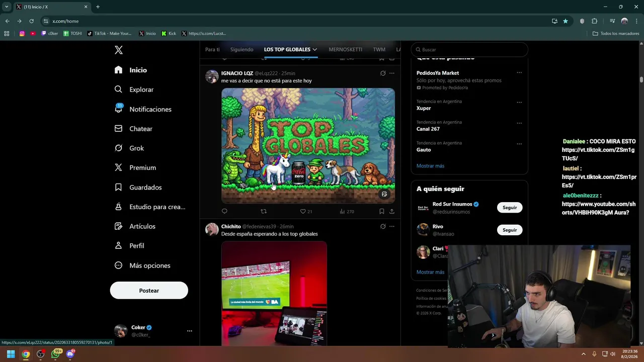Click the X logo in sidebar
Viewport: 644px width, 362px height.
(118, 50)
